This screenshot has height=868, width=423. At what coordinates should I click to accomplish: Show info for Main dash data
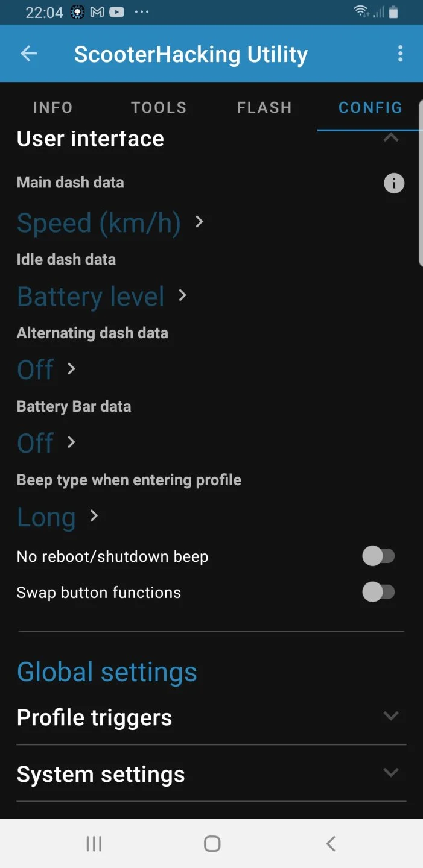pos(394,183)
